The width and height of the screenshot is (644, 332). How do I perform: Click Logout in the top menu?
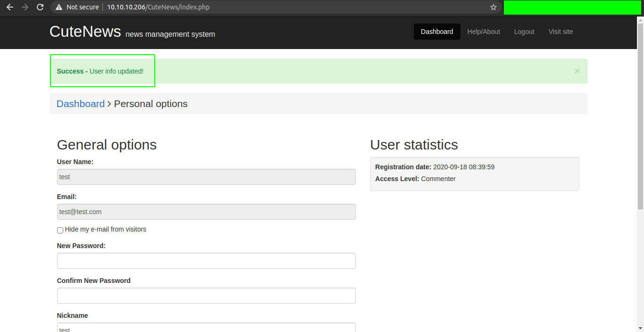pyautogui.click(x=524, y=32)
